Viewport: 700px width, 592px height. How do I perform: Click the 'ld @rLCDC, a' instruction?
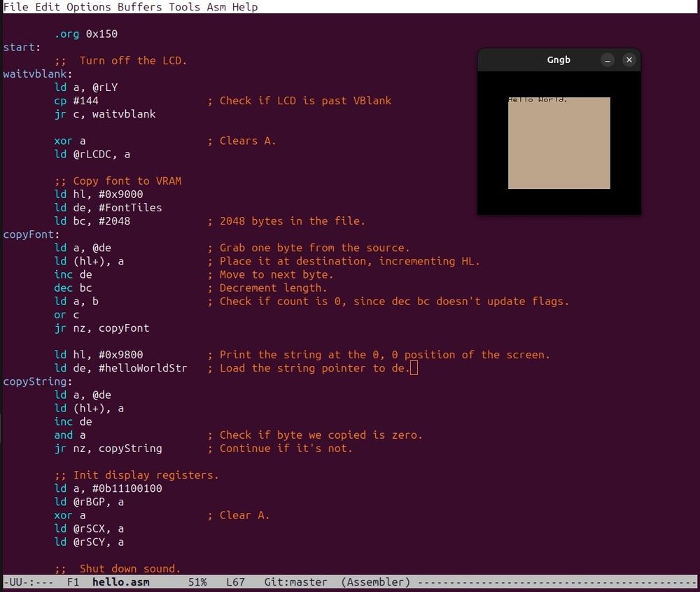[92, 155]
